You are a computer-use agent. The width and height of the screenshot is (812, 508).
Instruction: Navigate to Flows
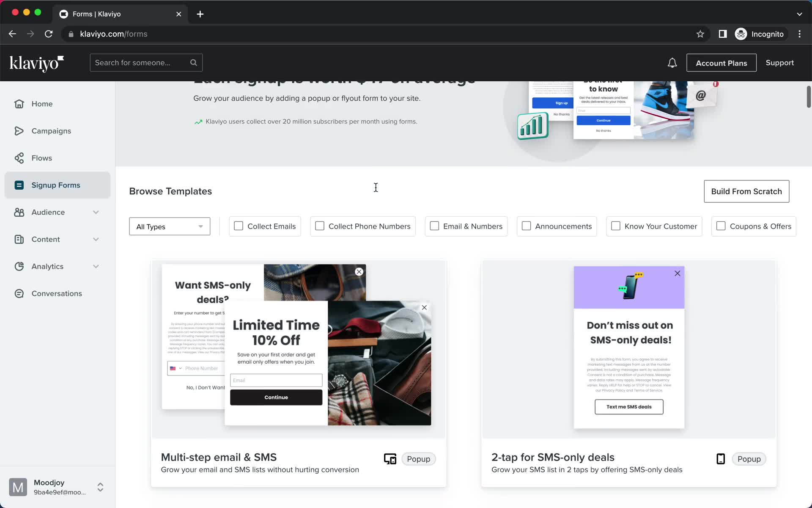(x=58, y=158)
